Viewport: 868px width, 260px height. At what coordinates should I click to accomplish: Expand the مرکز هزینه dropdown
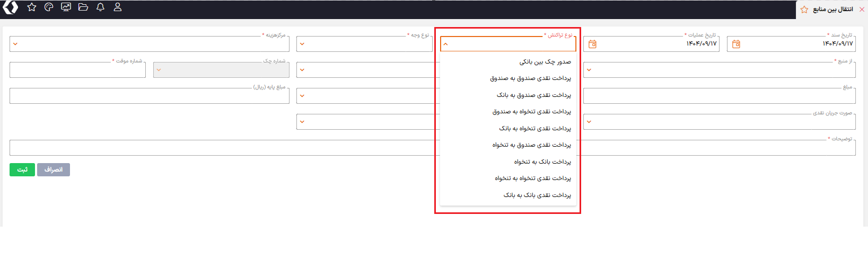pyautogui.click(x=15, y=44)
